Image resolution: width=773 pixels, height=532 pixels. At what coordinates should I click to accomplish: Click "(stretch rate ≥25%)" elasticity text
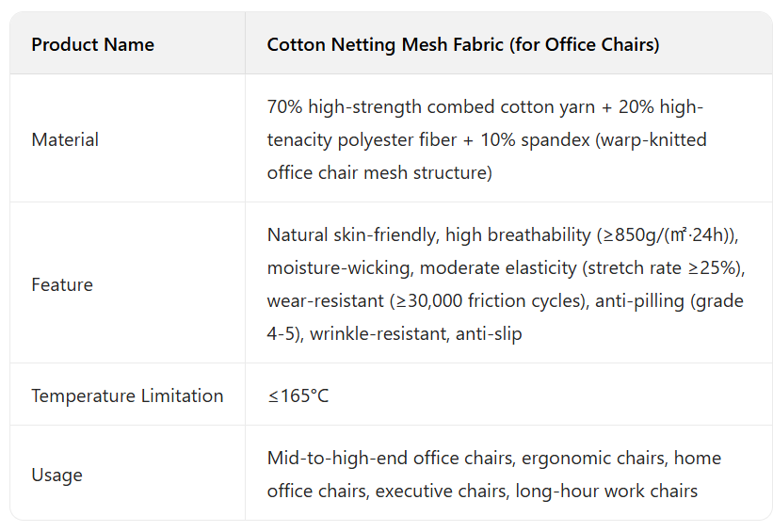coord(664,267)
